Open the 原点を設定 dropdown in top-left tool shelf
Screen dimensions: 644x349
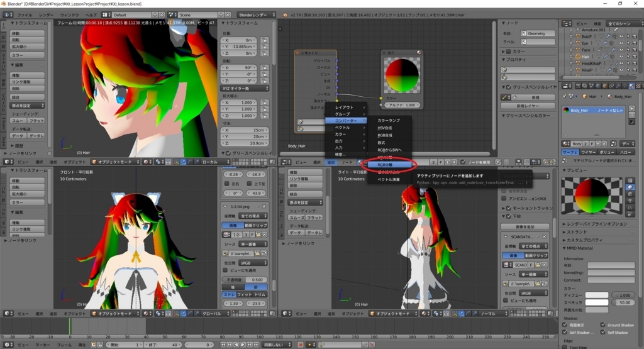[27, 106]
